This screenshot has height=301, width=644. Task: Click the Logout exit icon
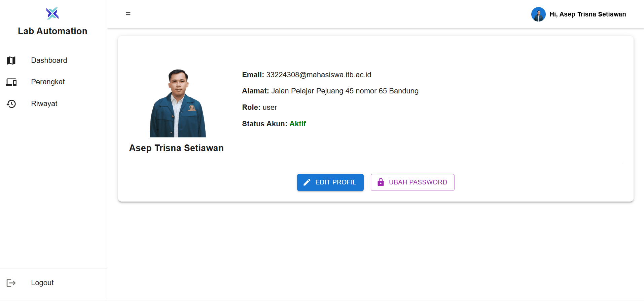pyautogui.click(x=11, y=283)
